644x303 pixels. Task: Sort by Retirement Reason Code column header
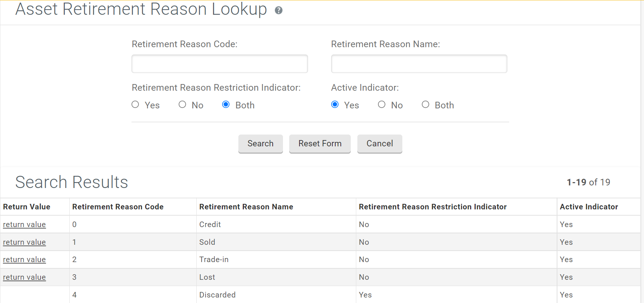tap(118, 207)
